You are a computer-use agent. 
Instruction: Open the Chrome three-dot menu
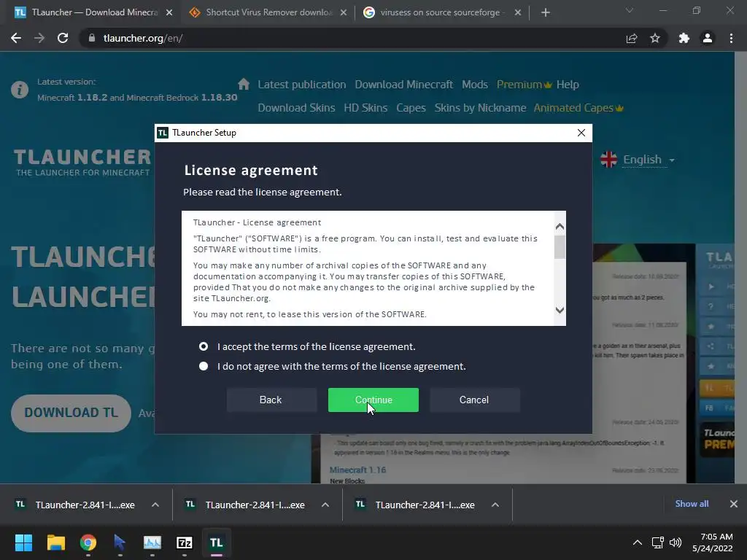coord(731,38)
